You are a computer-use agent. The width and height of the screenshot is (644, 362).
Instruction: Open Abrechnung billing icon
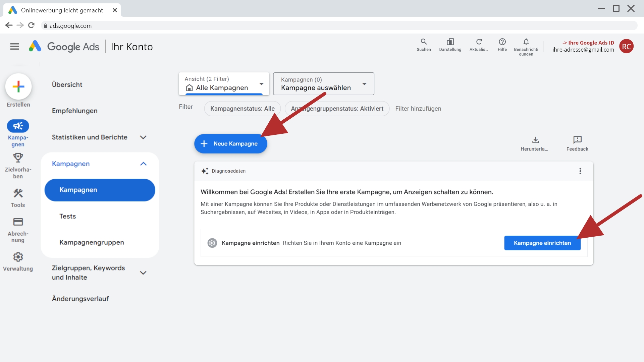point(18,222)
